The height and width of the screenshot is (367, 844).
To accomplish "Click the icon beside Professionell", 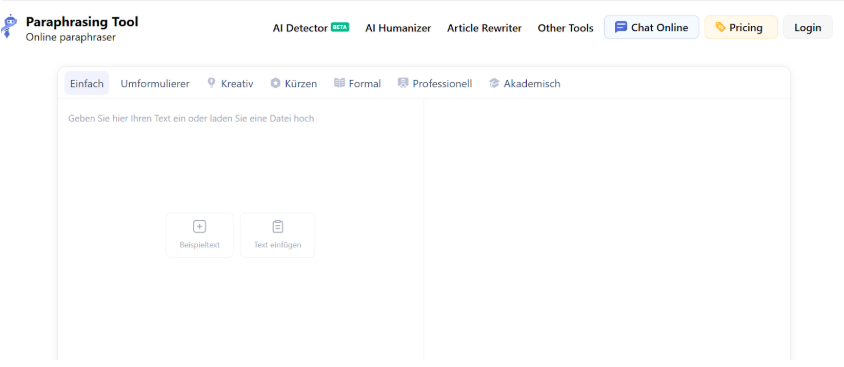I will 403,83.
